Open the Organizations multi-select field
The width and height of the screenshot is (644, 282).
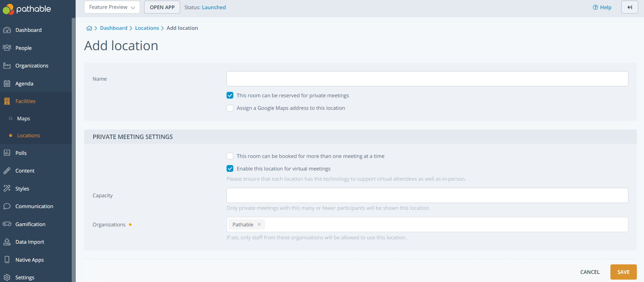click(427, 225)
